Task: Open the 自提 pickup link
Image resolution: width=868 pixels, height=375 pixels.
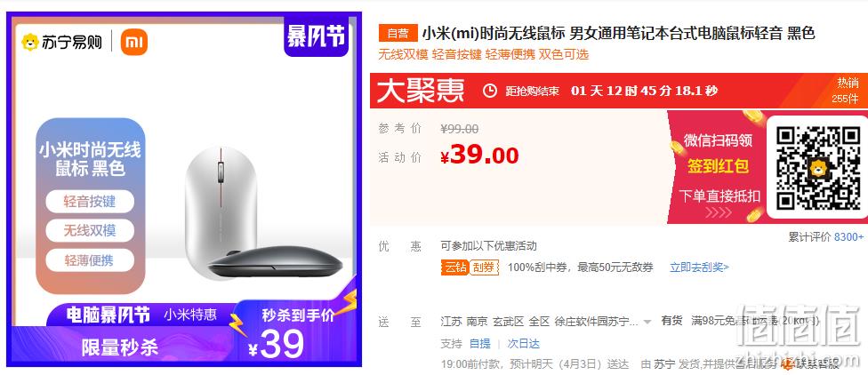Action: pos(479,344)
